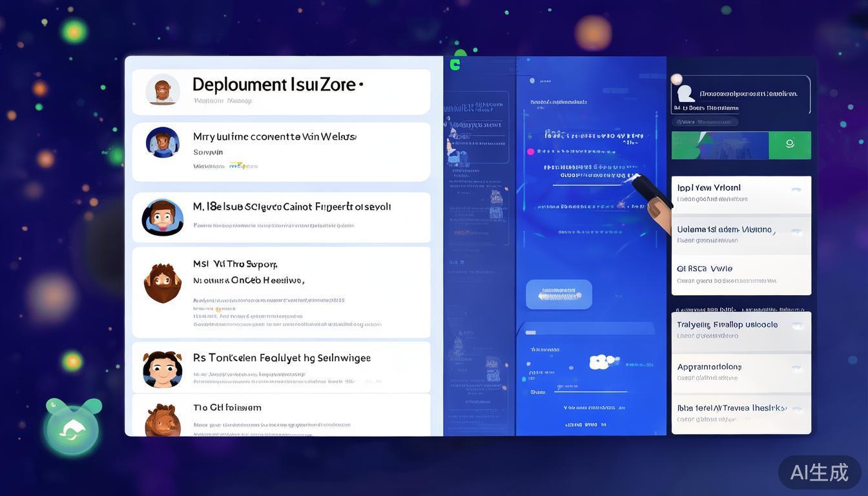Image resolution: width=868 pixels, height=496 pixels.
Task: Toggle the switch on Appranrtoriolony row
Action: 796,368
